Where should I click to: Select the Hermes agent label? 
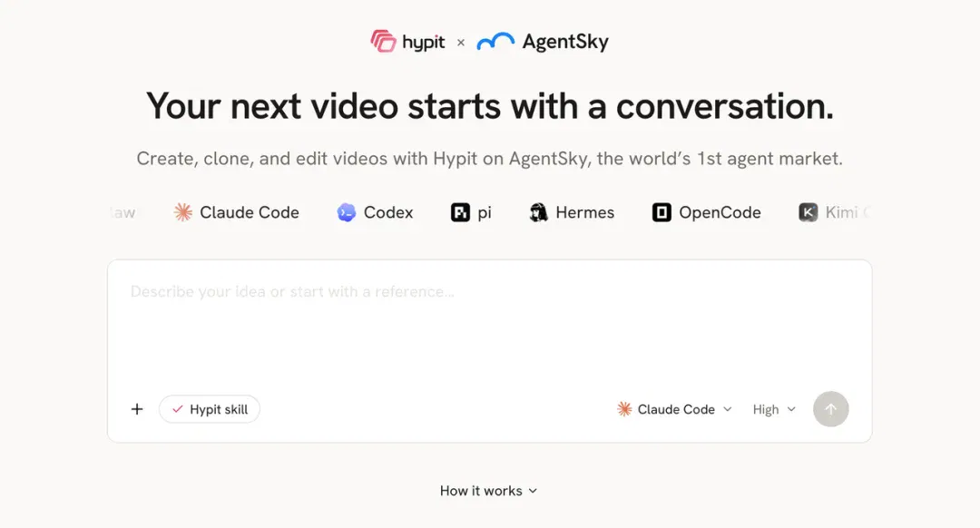click(x=585, y=212)
